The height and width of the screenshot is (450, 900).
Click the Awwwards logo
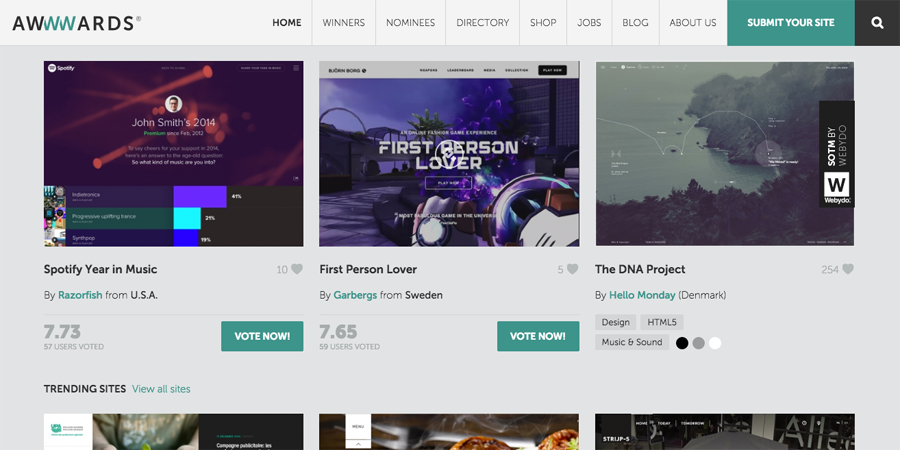(x=77, y=23)
